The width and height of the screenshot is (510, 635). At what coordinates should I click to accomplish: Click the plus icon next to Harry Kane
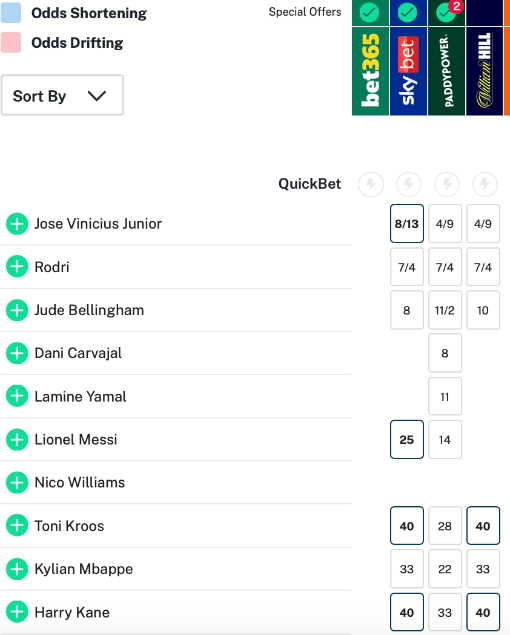coord(17,612)
